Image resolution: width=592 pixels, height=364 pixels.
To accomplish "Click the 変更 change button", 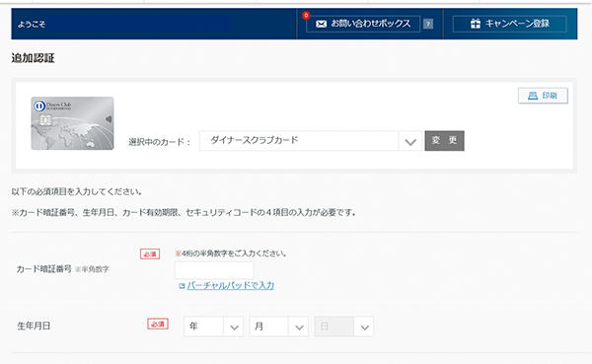I will point(444,141).
